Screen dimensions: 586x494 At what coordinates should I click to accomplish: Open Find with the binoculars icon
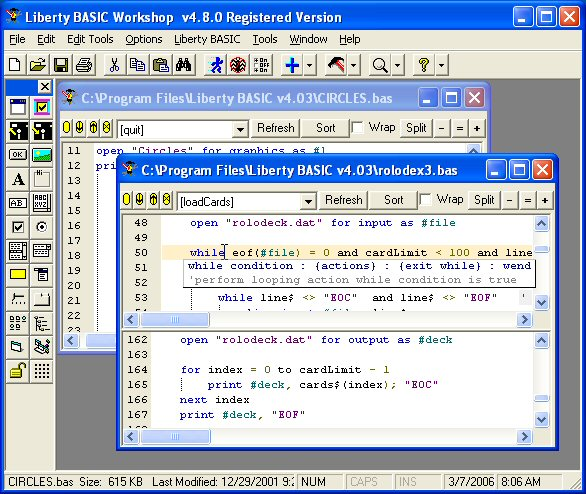pos(183,65)
